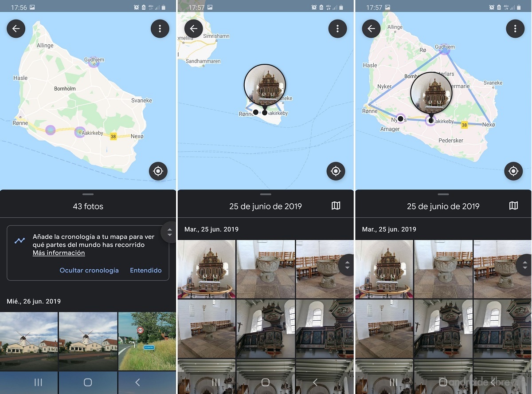Tap the Allinge label on the first map
The width and height of the screenshot is (532, 394).
click(45, 46)
